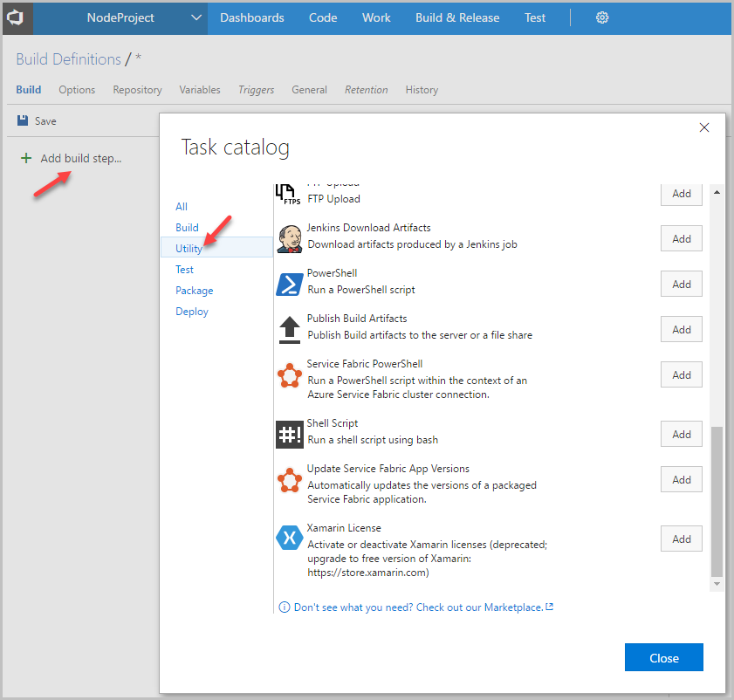The width and height of the screenshot is (734, 700).
Task: Click the Save button label
Action: [x=45, y=121]
